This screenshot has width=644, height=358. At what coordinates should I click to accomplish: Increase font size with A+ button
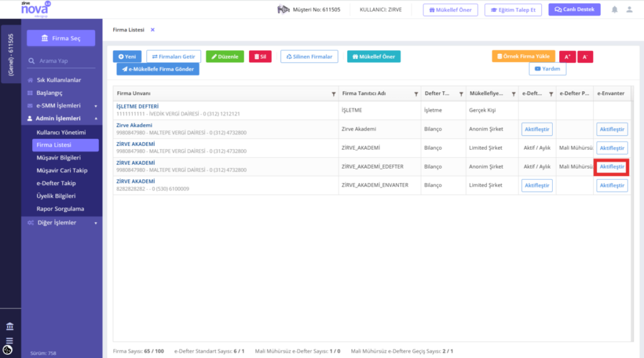pyautogui.click(x=567, y=57)
